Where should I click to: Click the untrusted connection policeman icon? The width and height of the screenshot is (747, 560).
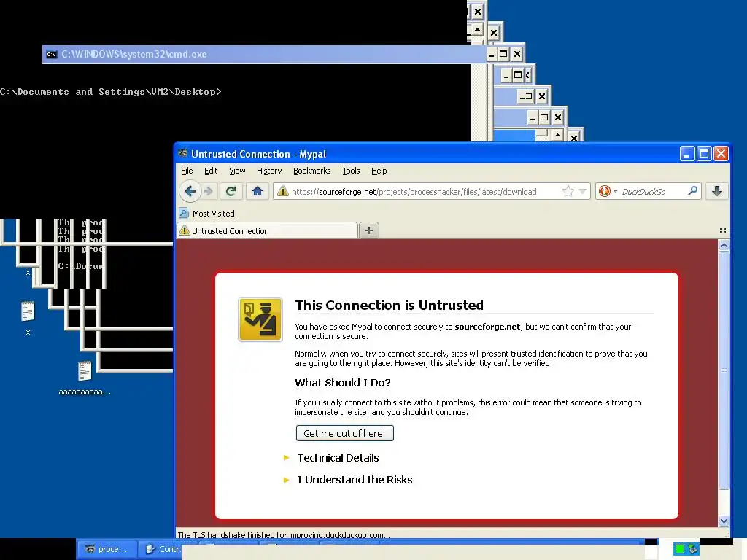click(260, 319)
